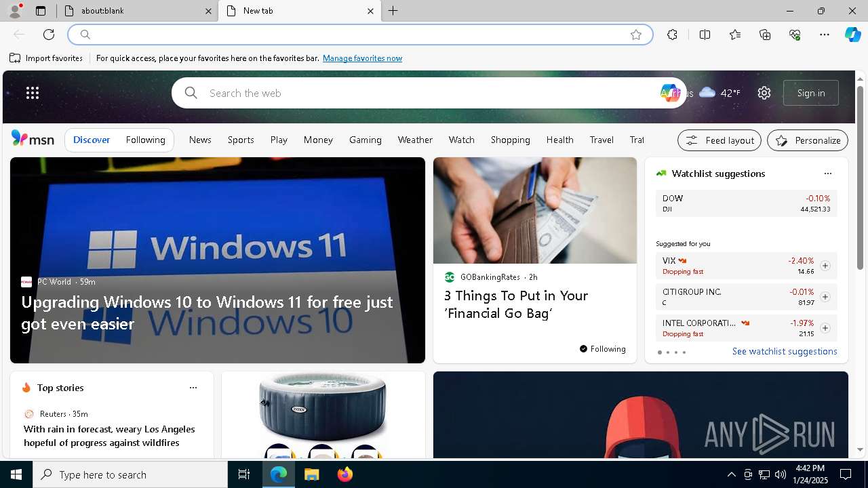Click the taskbar search box
Image resolution: width=868 pixels, height=488 pixels.
[x=130, y=474]
